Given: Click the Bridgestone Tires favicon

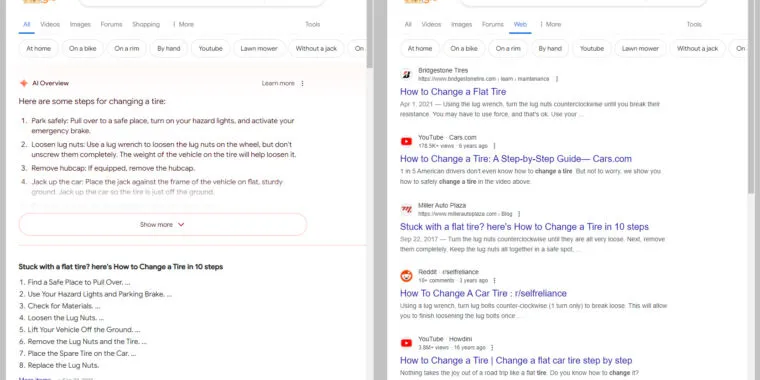Looking at the screenshot, I should (406, 74).
